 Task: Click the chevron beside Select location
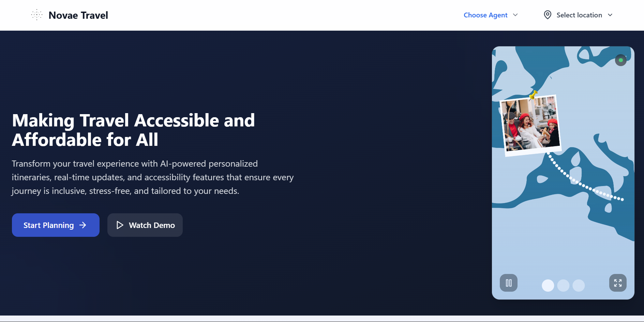(x=610, y=15)
